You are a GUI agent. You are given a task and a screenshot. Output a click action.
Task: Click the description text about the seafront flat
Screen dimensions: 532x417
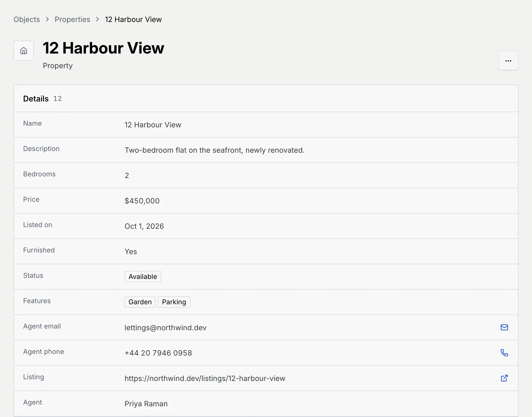(x=214, y=150)
